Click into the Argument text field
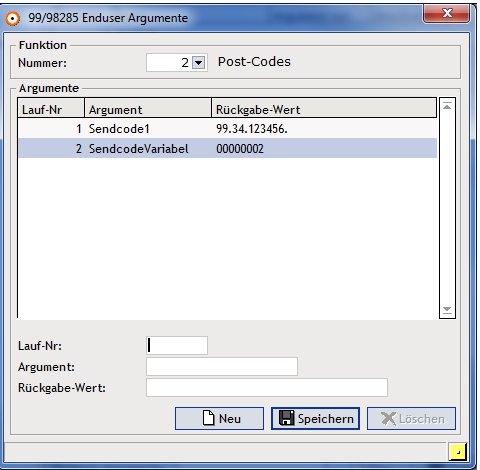 coord(222,367)
